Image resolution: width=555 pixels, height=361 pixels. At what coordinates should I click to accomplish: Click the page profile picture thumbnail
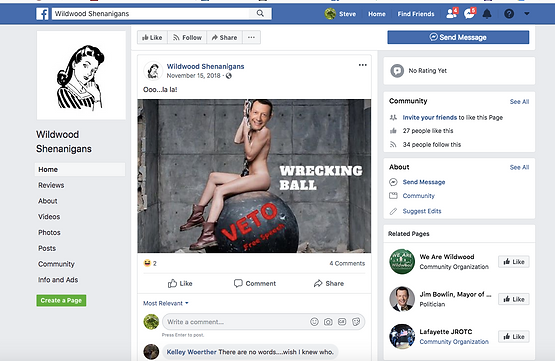coord(81,75)
